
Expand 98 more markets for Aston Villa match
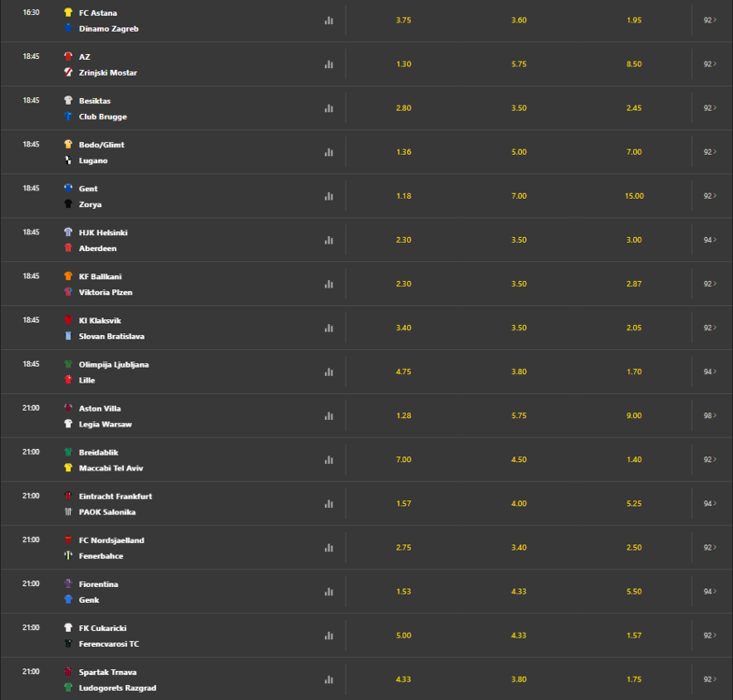(x=710, y=415)
